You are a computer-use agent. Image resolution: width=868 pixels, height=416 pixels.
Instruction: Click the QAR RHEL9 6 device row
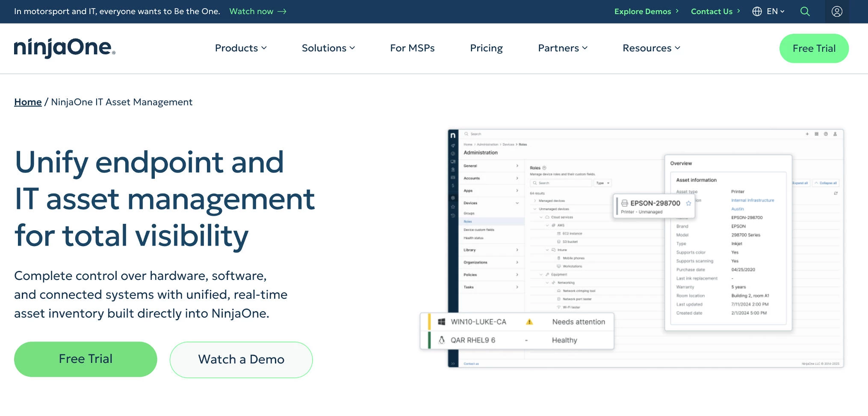[x=517, y=340]
